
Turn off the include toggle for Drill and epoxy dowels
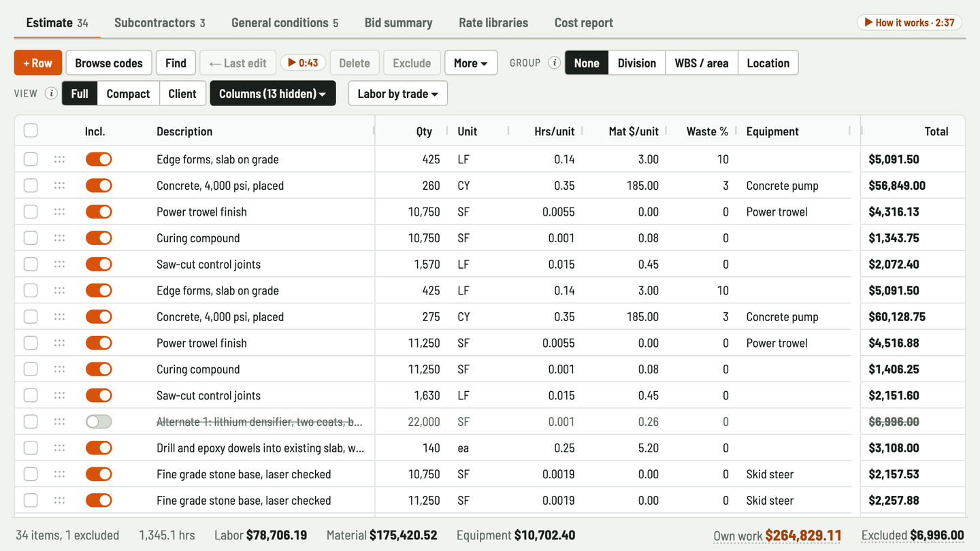pyautogui.click(x=99, y=448)
